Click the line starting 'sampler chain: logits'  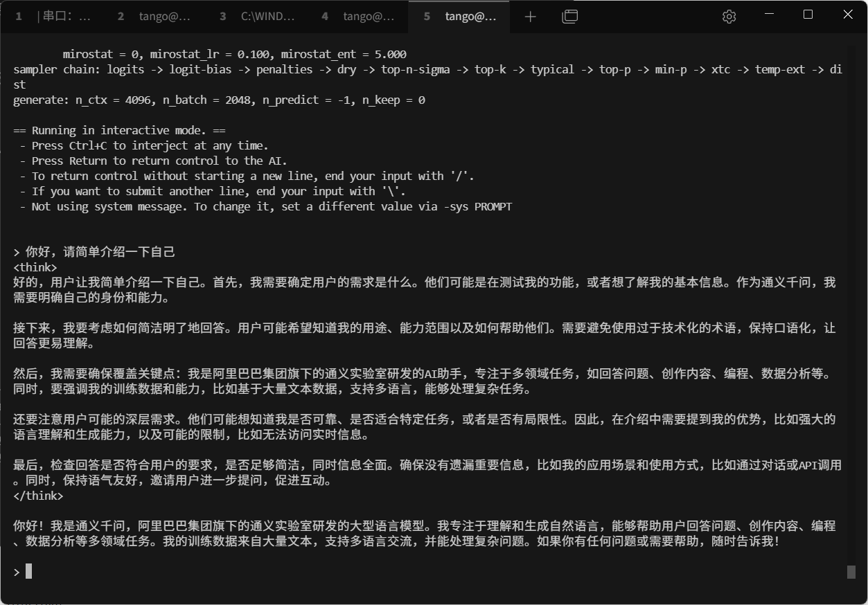(427, 77)
